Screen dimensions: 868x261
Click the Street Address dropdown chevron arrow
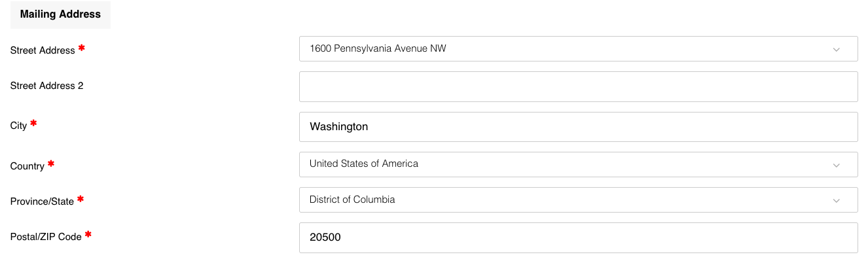836,50
